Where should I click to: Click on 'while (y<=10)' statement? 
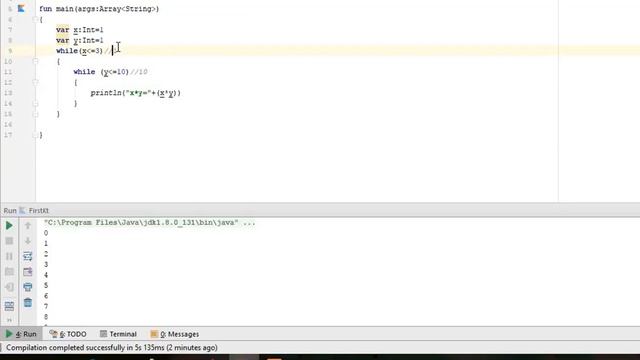101,72
